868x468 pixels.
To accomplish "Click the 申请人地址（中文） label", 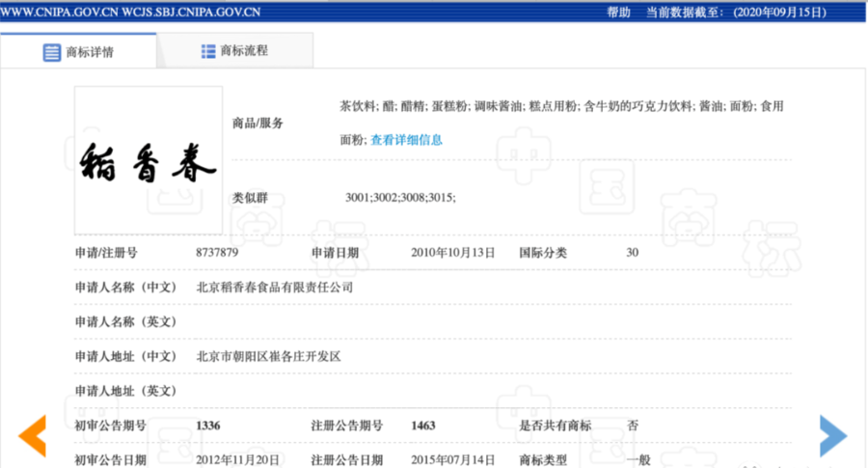I will point(125,357).
